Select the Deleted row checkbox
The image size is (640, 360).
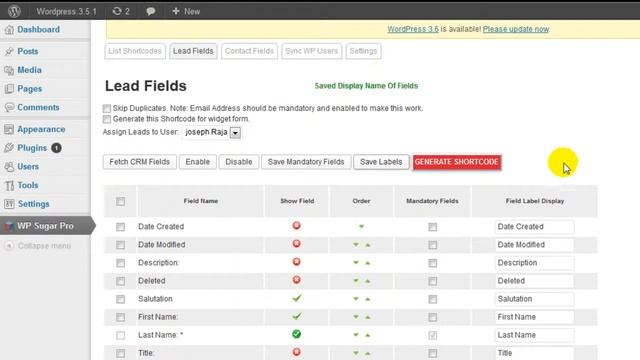[120, 281]
